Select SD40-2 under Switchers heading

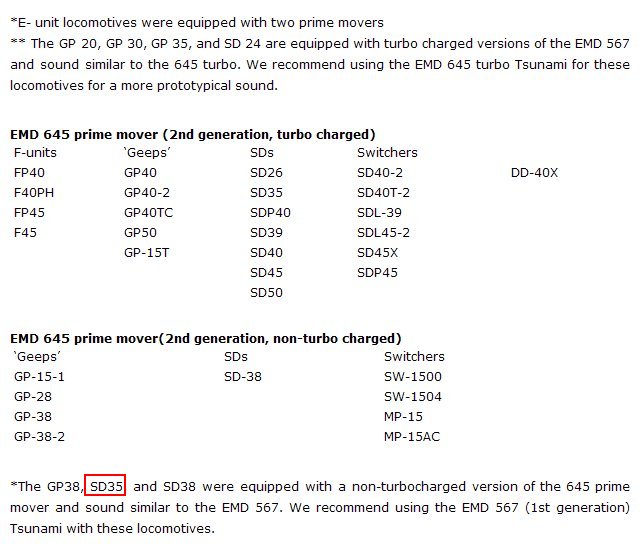(380, 173)
